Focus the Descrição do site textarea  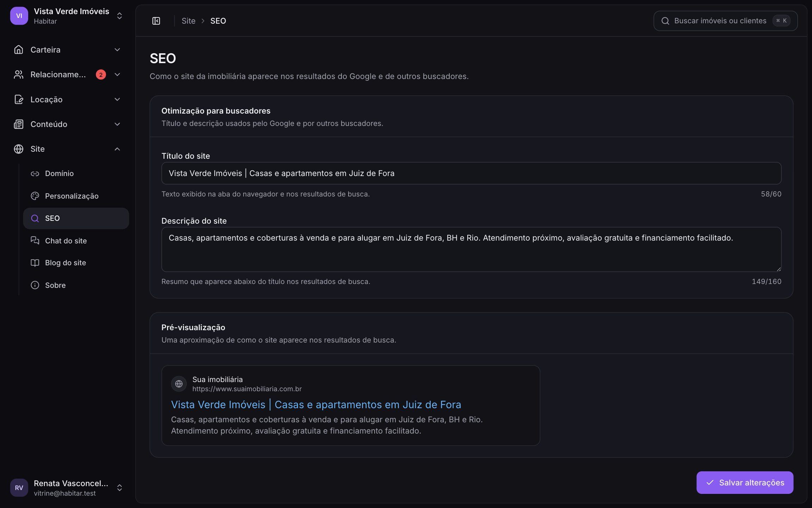[471, 249]
